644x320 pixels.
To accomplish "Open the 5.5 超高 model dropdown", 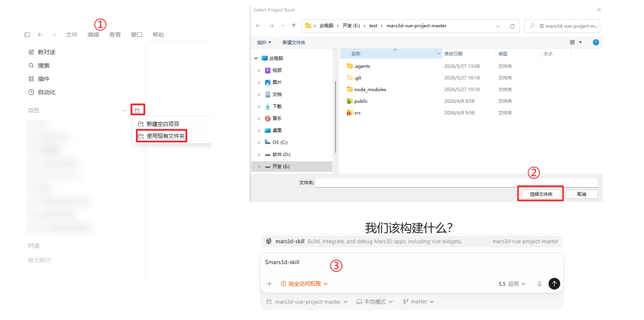I will [x=512, y=284].
